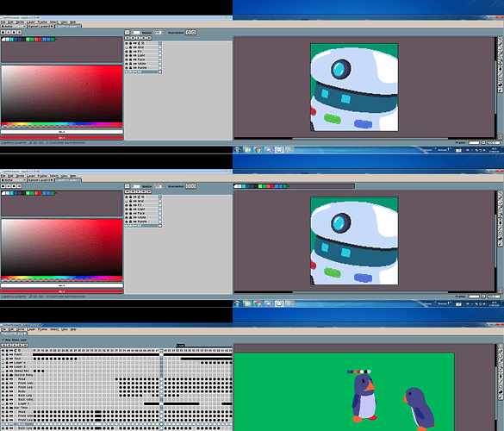Click the play button in the bottom timeline controls

[x=15, y=345]
